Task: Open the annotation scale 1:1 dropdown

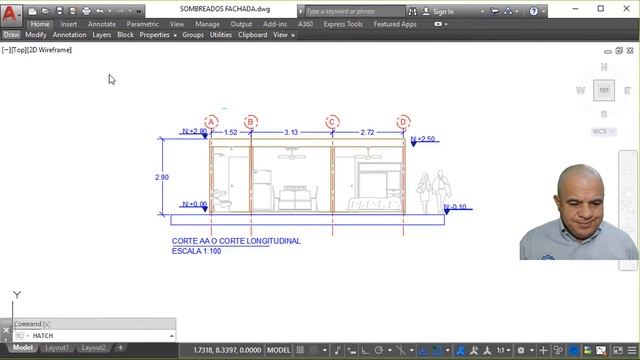Action: point(503,350)
